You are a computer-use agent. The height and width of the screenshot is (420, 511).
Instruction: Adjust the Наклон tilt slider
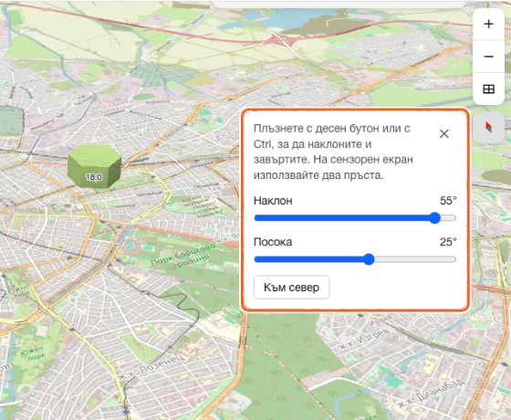[355, 218]
